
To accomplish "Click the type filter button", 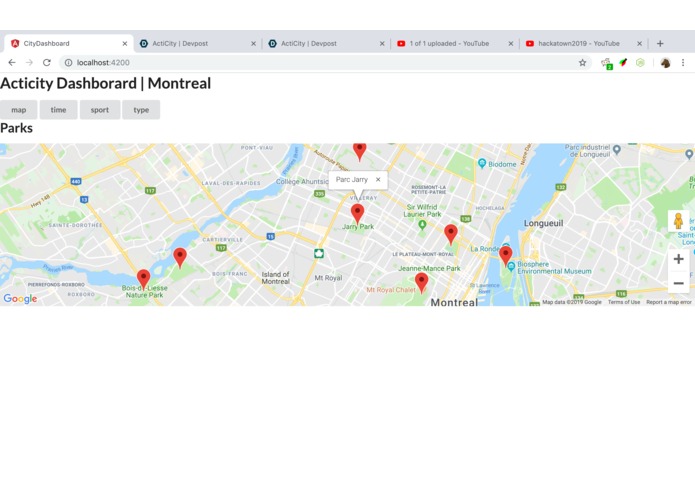I will tap(141, 110).
